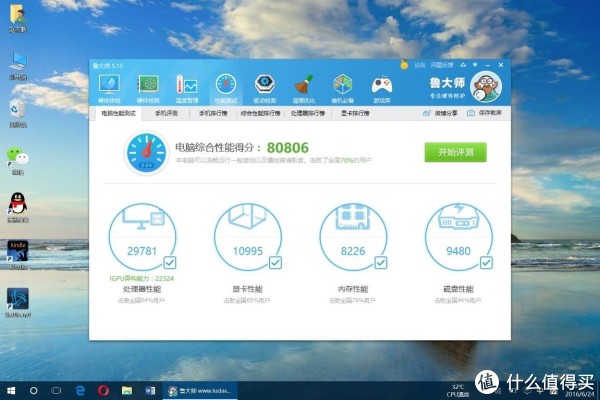Open the 温度管理 temperature management icon
This screenshot has height=400, width=600.
click(x=187, y=89)
